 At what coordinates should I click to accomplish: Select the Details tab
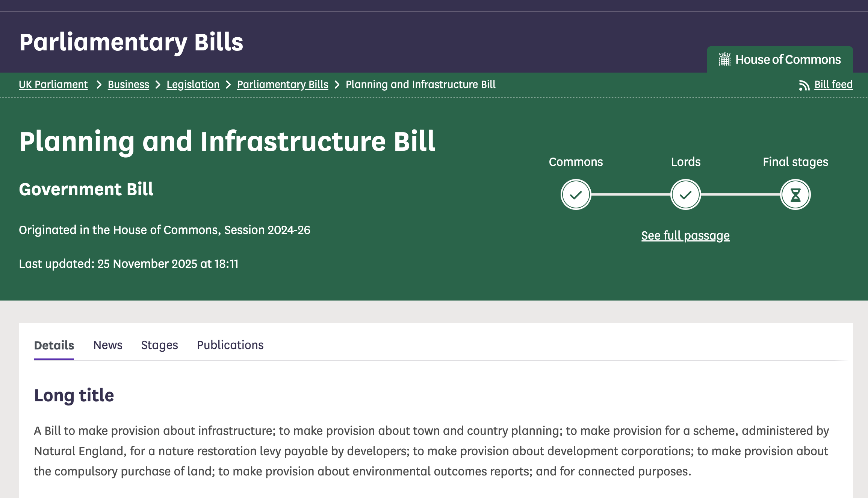[54, 345]
